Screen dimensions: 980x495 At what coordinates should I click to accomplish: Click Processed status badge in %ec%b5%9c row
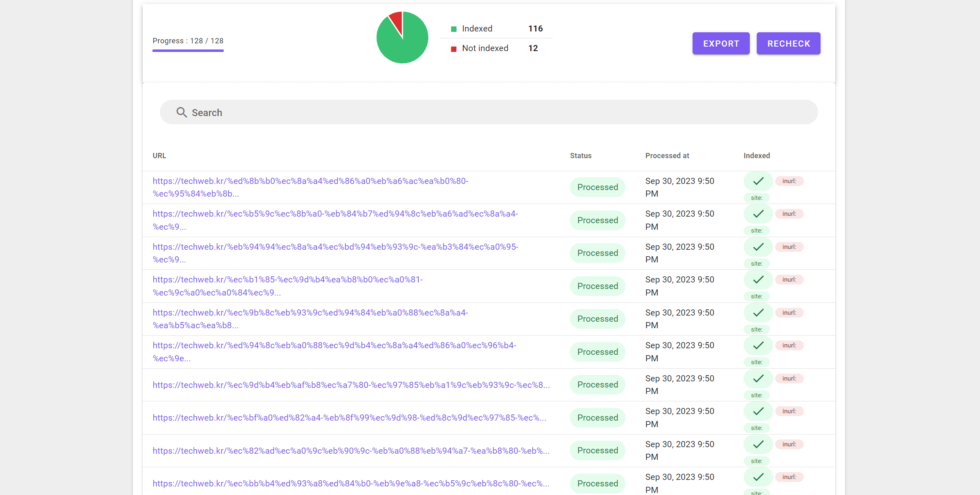click(x=597, y=220)
